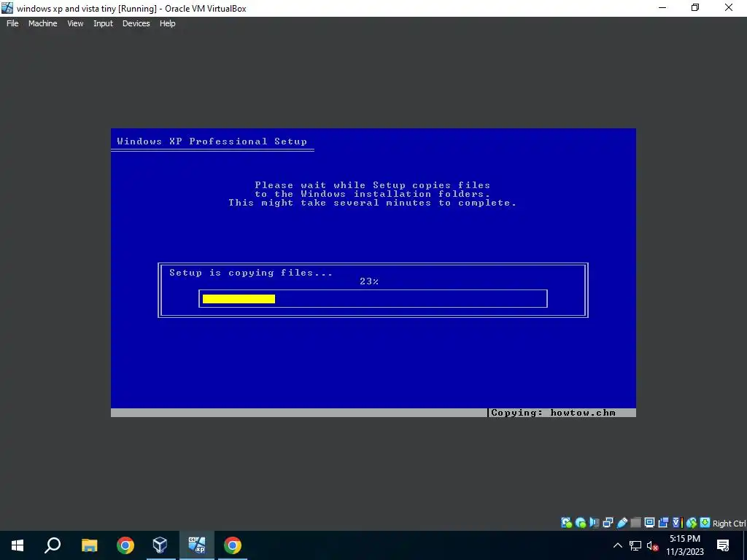Click the 'Copying: howtow.chm' status text
747x560 pixels.
tap(553, 413)
